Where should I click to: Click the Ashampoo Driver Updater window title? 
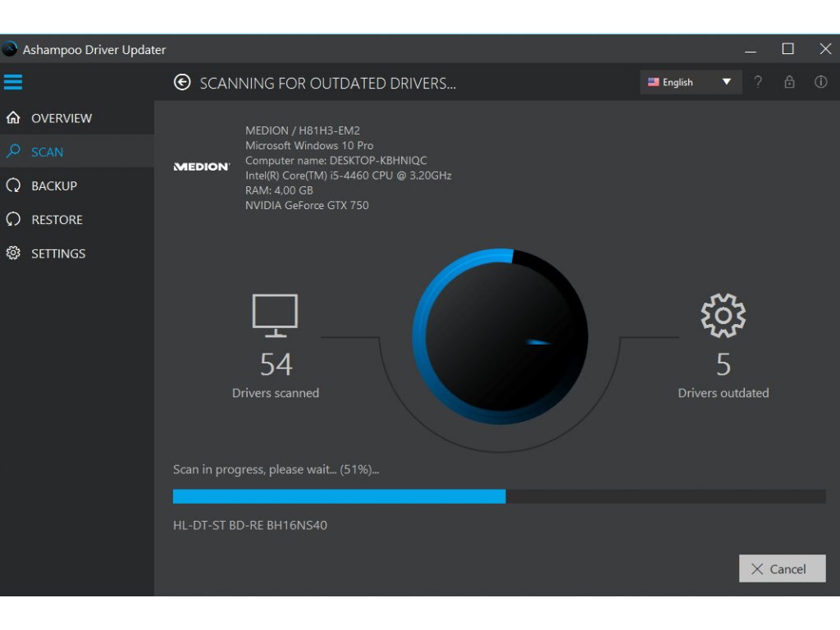coord(94,50)
